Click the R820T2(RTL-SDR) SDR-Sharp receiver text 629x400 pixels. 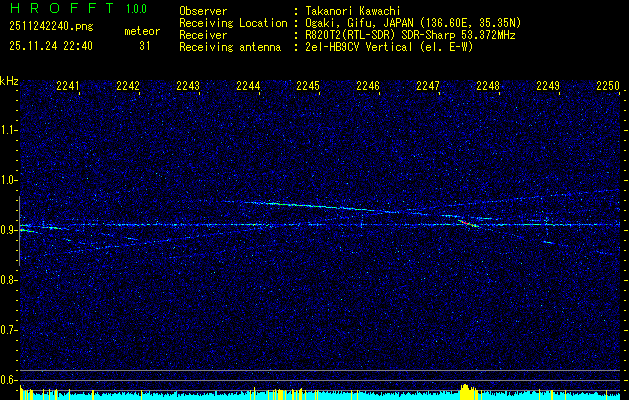408,35
